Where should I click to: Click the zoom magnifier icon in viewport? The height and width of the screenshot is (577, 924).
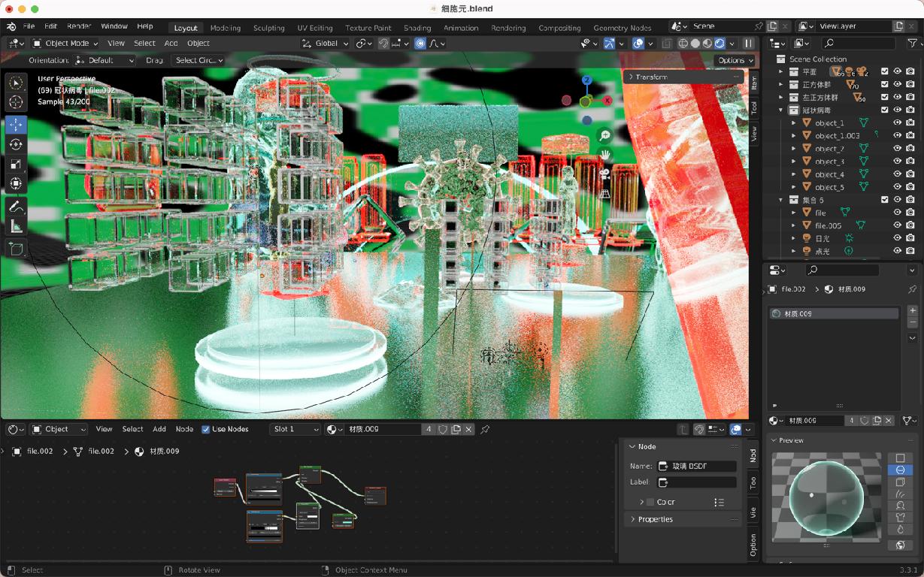[604, 135]
